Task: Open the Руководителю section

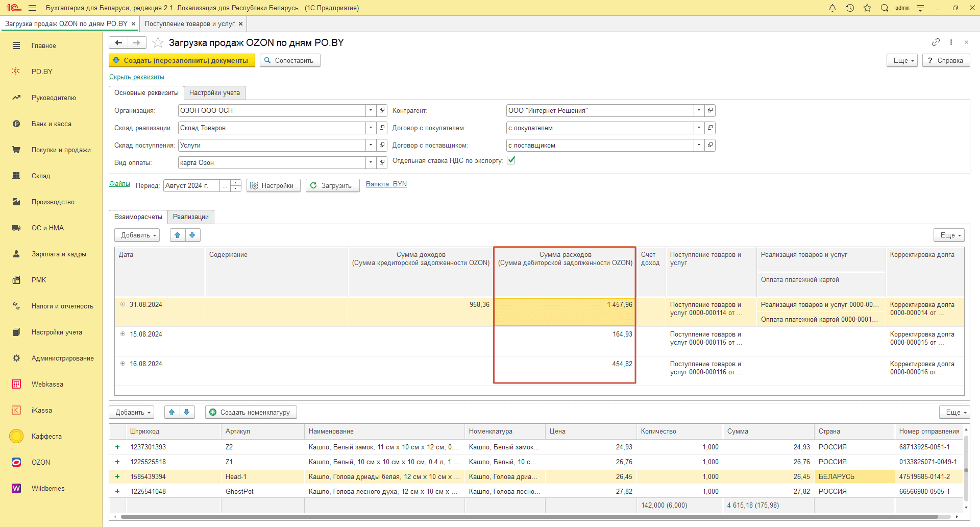Action: 51,98
